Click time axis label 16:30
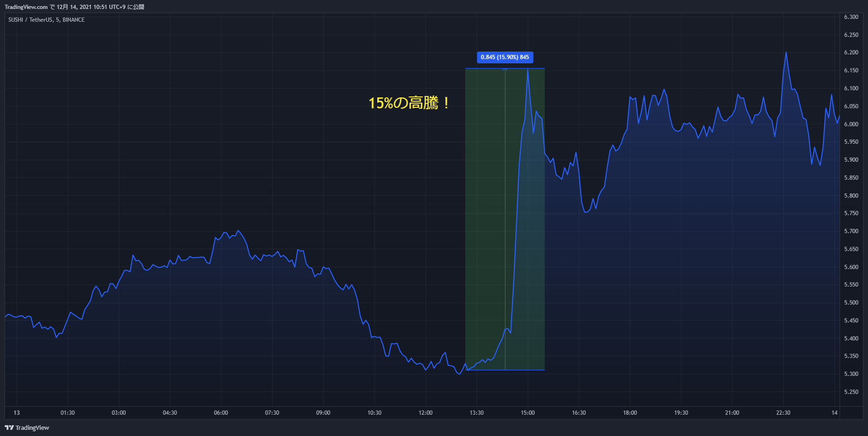Image resolution: width=868 pixels, height=436 pixels. click(579, 413)
